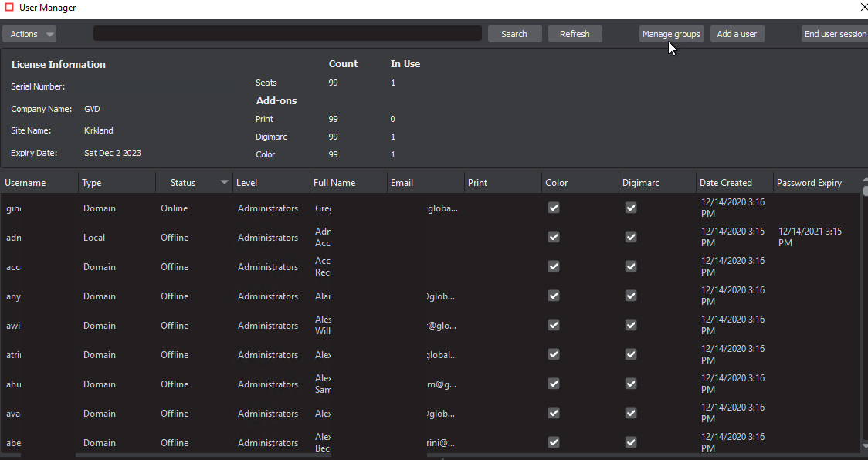This screenshot has width=868, height=460.
Task: Click the sort arrow in Status column header
Action: pyautogui.click(x=225, y=183)
